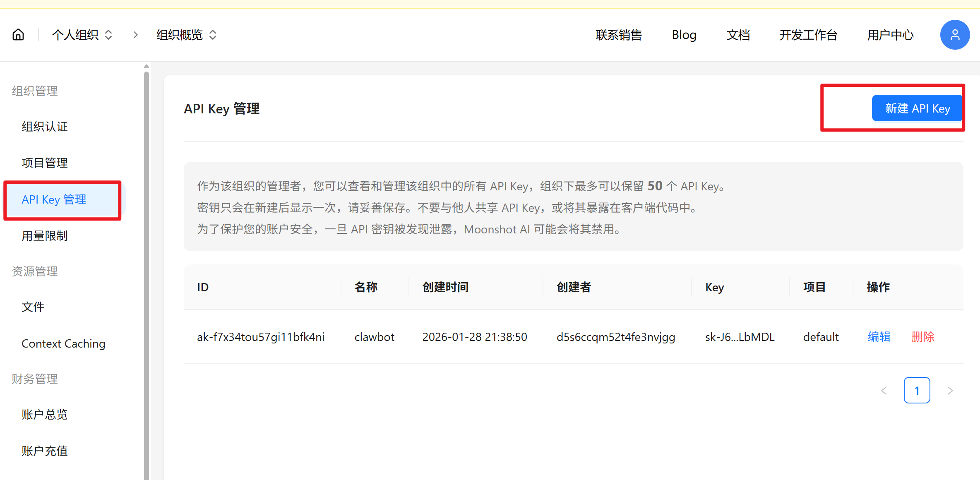The image size is (980, 480).
Task: Expand the 个人组织 organization switcher
Action: click(x=82, y=35)
